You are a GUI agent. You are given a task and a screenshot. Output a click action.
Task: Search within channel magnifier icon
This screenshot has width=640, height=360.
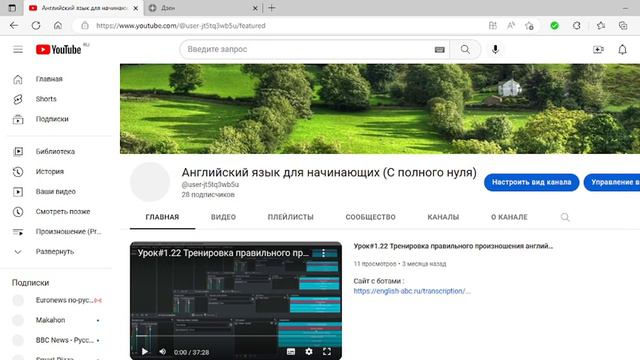[x=565, y=217]
